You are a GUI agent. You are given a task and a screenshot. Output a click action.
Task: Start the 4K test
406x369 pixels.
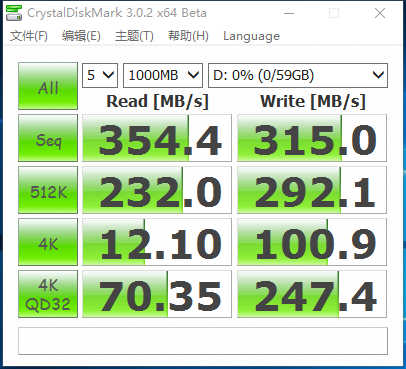coord(48,242)
